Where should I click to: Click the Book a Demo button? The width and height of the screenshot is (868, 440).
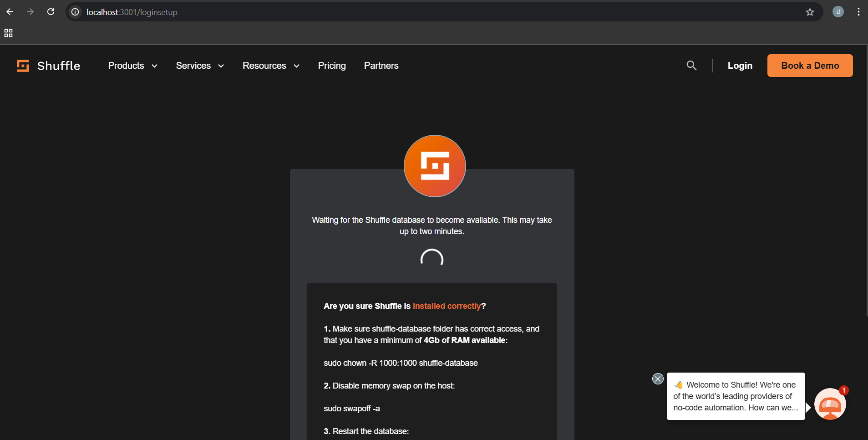point(810,66)
